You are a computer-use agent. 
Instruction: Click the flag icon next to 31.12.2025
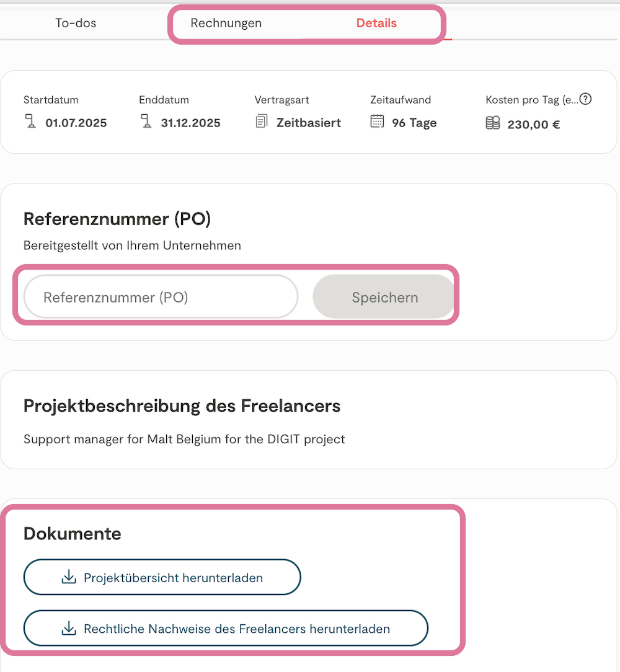pyautogui.click(x=146, y=122)
